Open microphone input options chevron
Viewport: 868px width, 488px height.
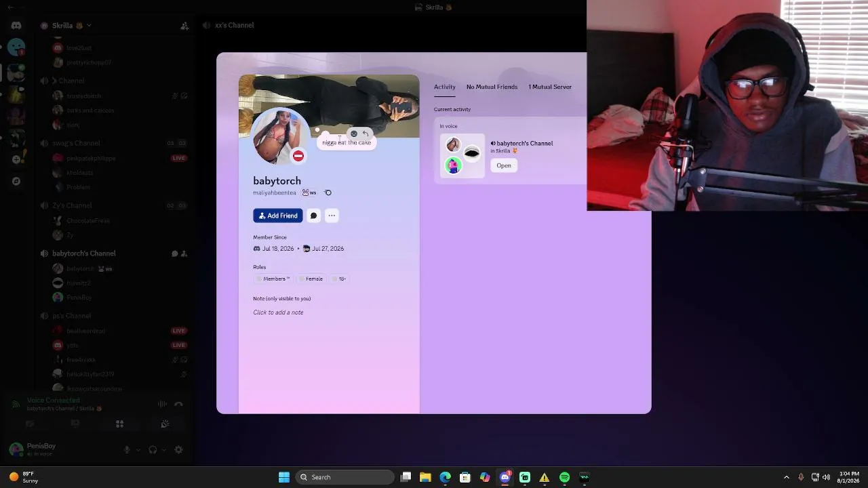138,450
